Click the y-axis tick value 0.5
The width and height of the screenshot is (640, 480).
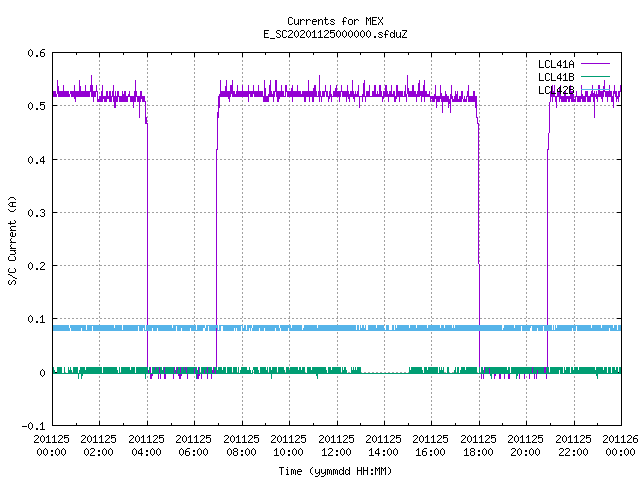click(x=36, y=106)
